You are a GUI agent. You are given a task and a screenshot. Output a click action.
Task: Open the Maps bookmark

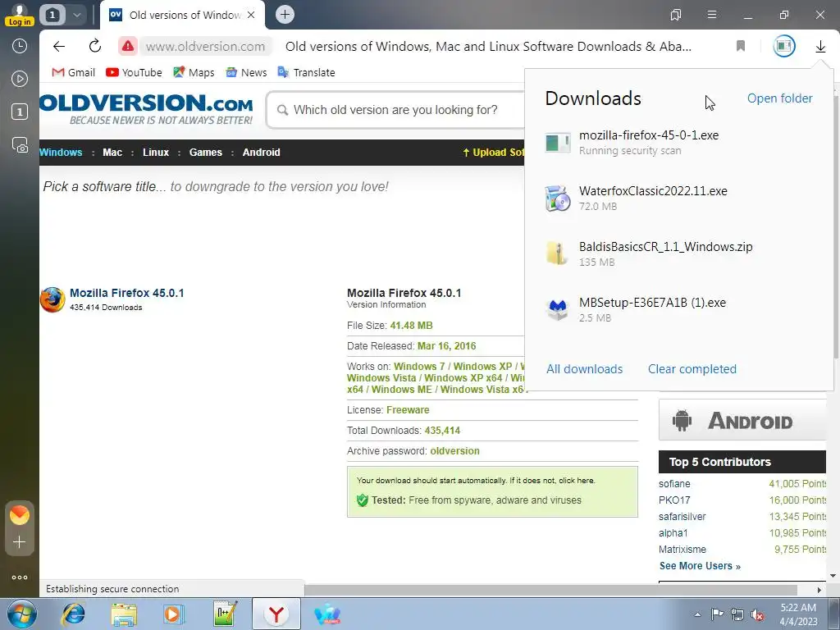(x=194, y=72)
